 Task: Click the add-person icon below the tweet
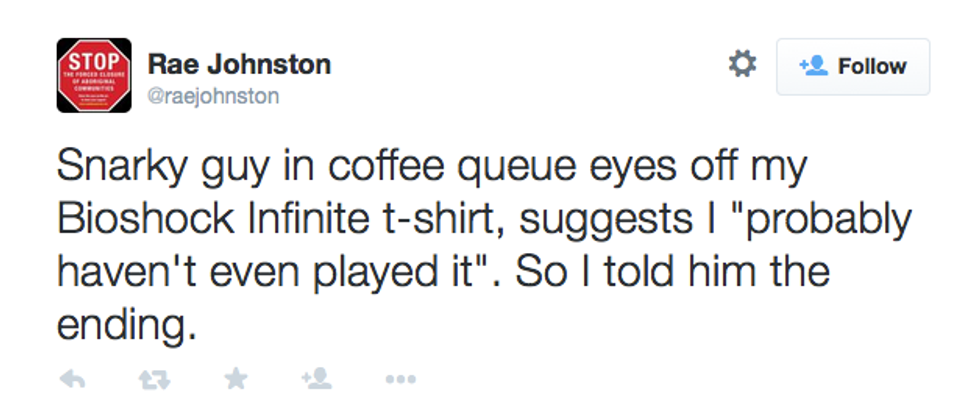(315, 378)
